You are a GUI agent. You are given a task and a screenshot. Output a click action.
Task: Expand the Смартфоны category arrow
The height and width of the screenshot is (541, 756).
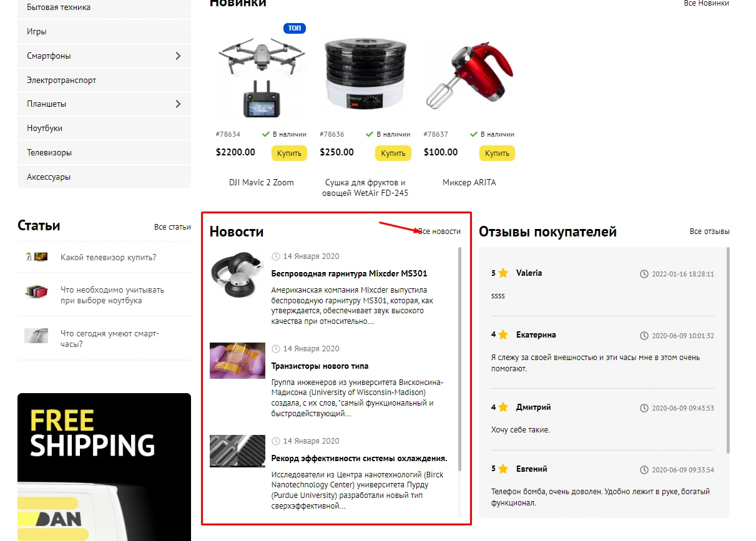pos(178,56)
